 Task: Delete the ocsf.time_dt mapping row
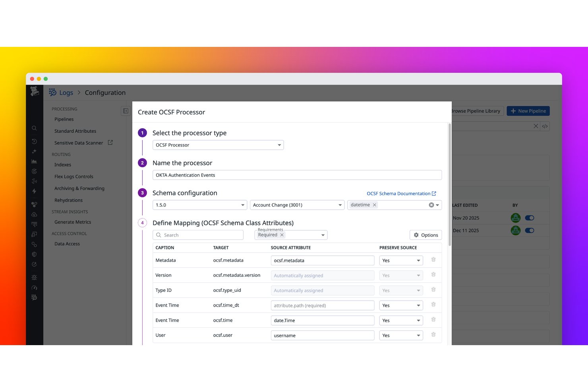(433, 305)
